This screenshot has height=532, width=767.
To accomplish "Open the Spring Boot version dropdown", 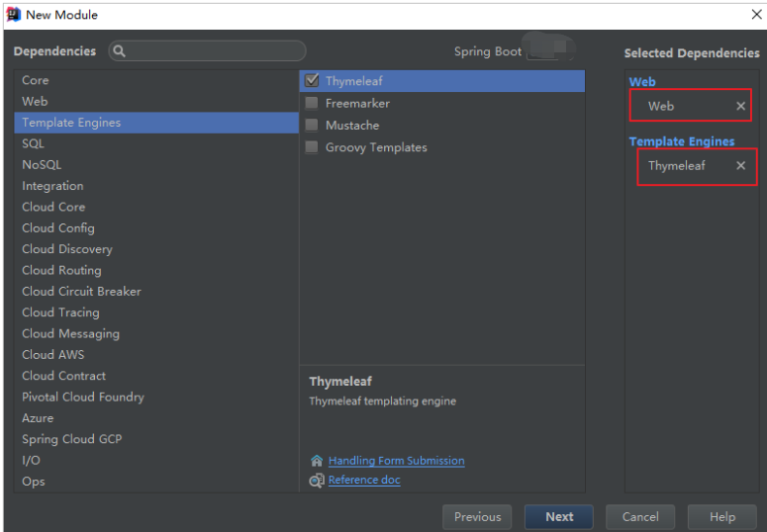I will click(x=551, y=51).
